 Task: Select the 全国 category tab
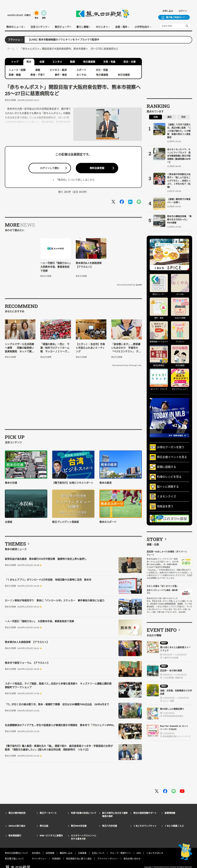coord(42,62)
